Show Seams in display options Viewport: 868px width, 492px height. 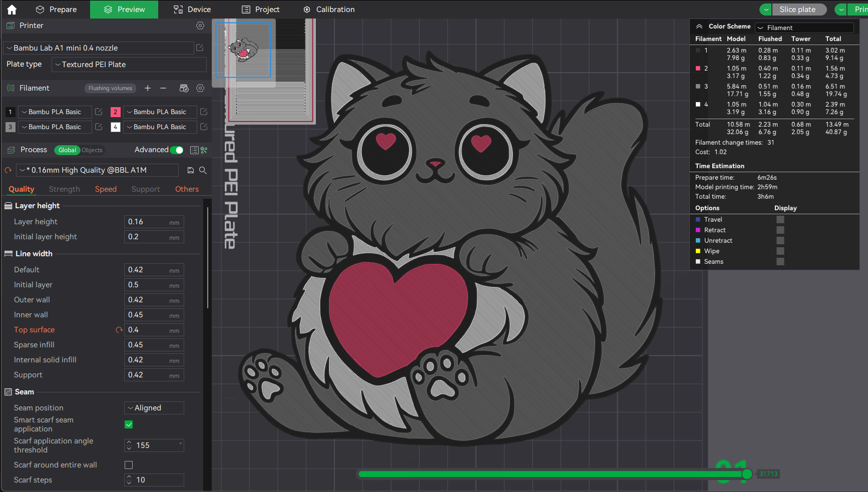tap(780, 262)
